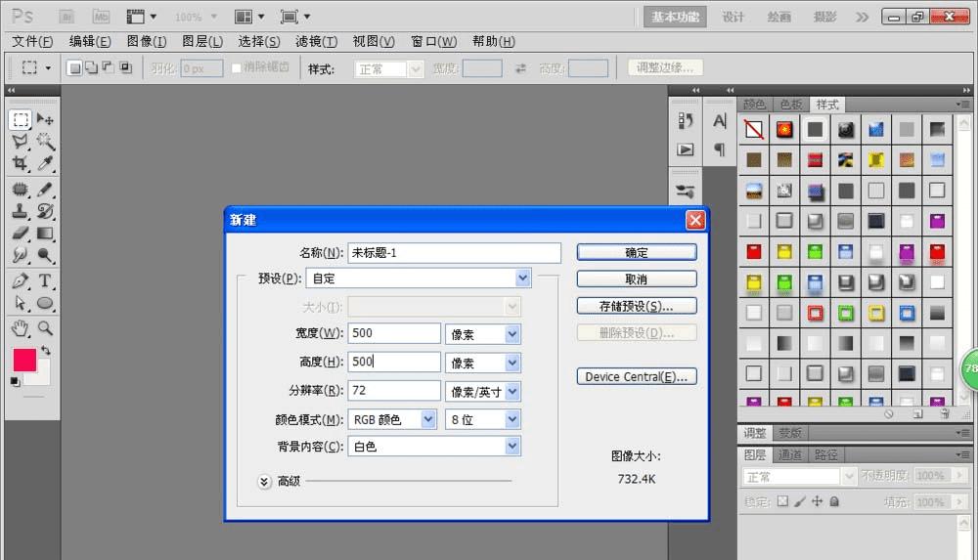Switch to the 色板 swatches tab
The image size is (978, 560).
pyautogui.click(x=790, y=105)
